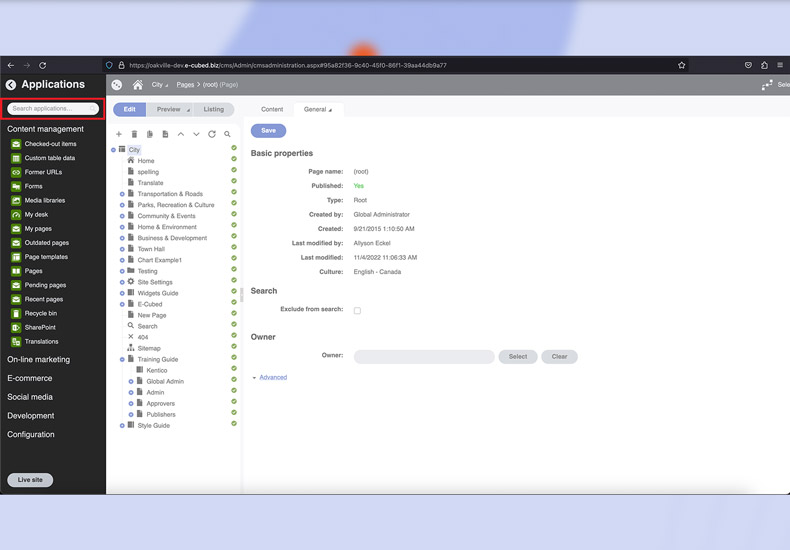The height and width of the screenshot is (550, 790).
Task: Expand the Advanced section
Action: (270, 378)
